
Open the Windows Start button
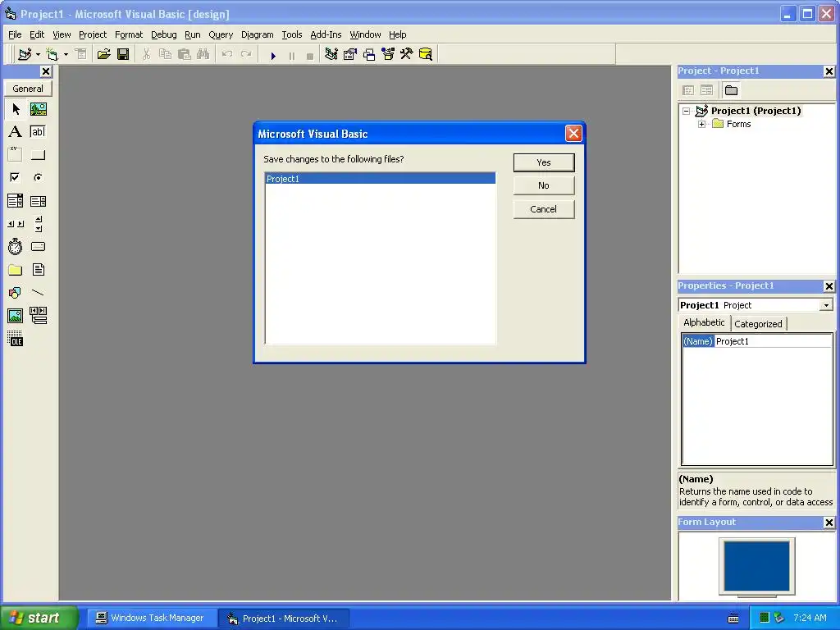point(39,618)
